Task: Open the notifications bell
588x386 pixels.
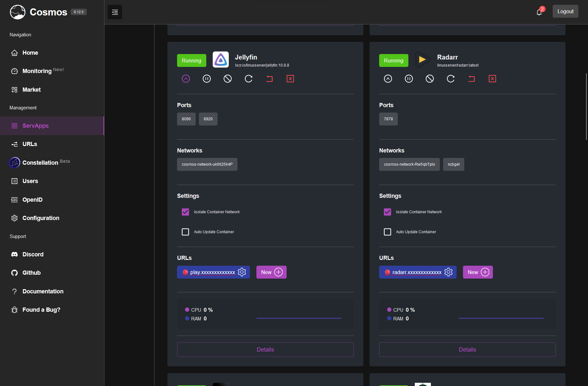Action: click(x=539, y=12)
